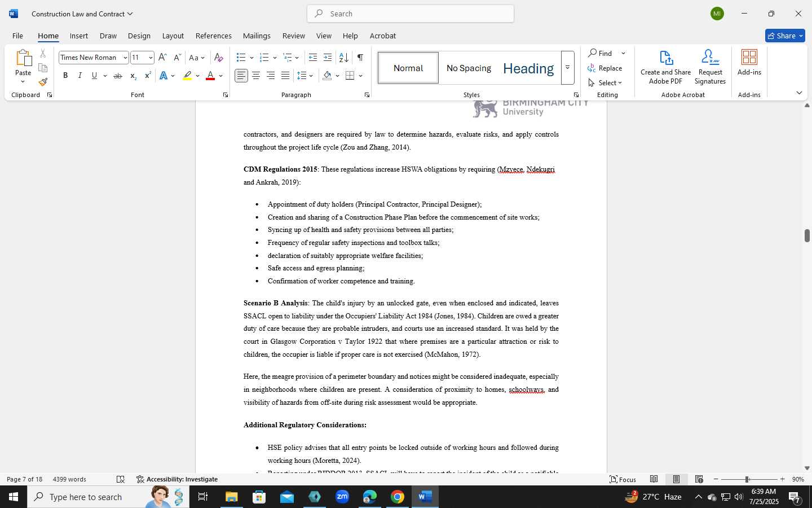Click the zoom slider handle
The height and width of the screenshot is (508, 812).
point(747,479)
